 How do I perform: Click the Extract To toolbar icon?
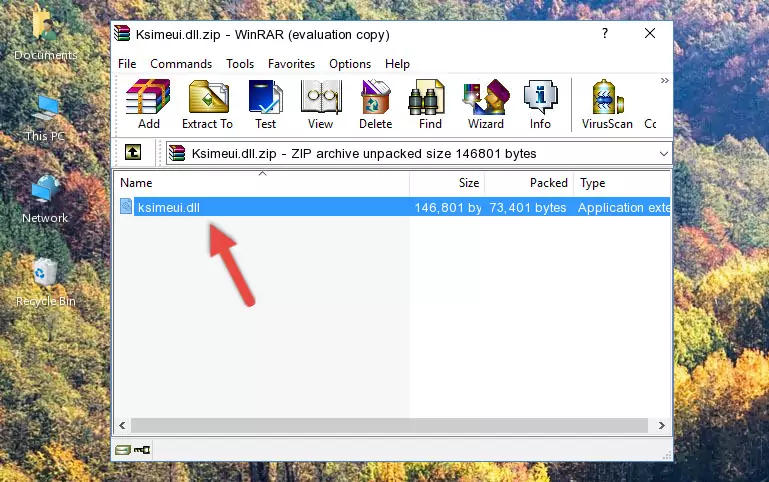click(207, 104)
